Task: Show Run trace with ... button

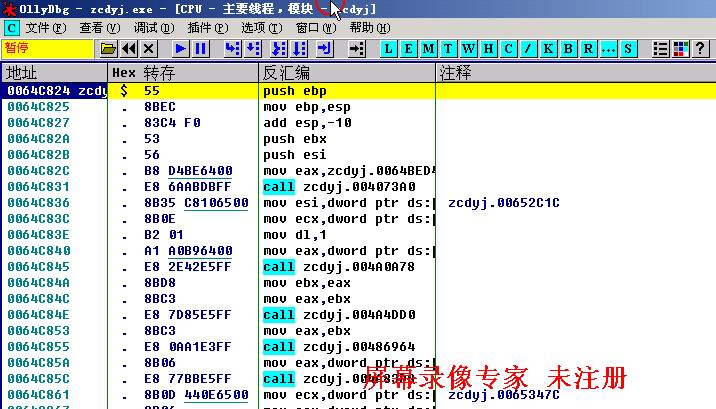Action: point(608,48)
